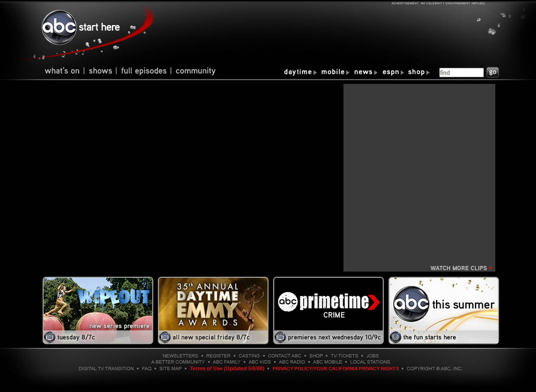Click all new special friday 8/7c text

tap(211, 337)
